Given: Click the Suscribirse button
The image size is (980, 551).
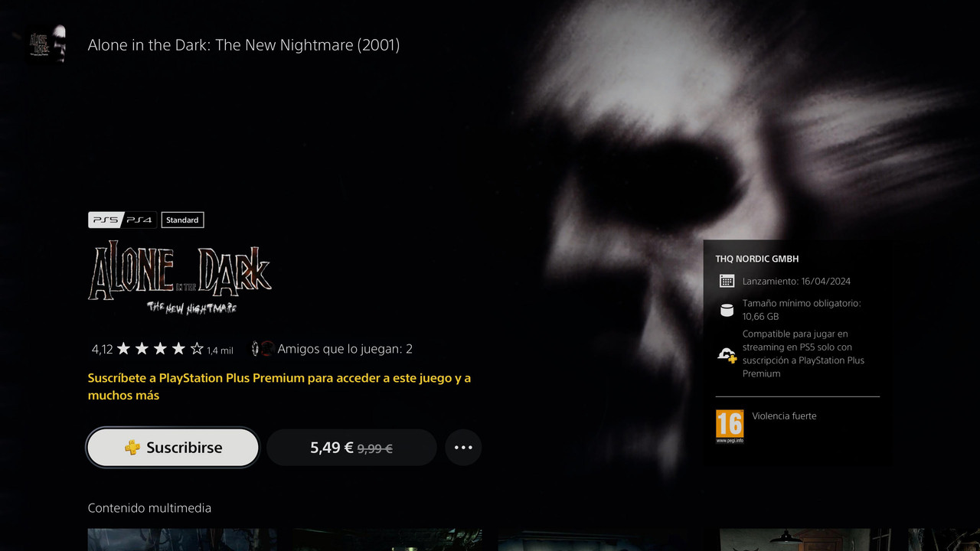Looking at the screenshot, I should [x=173, y=448].
